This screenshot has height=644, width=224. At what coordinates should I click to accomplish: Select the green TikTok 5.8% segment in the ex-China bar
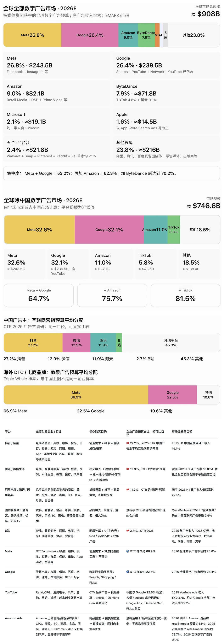[174, 230]
